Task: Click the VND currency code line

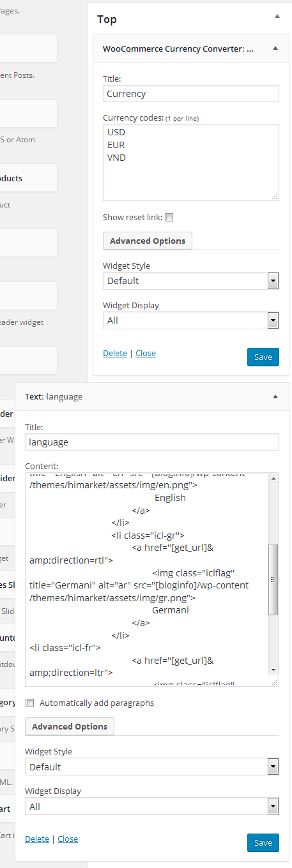Action: click(117, 158)
